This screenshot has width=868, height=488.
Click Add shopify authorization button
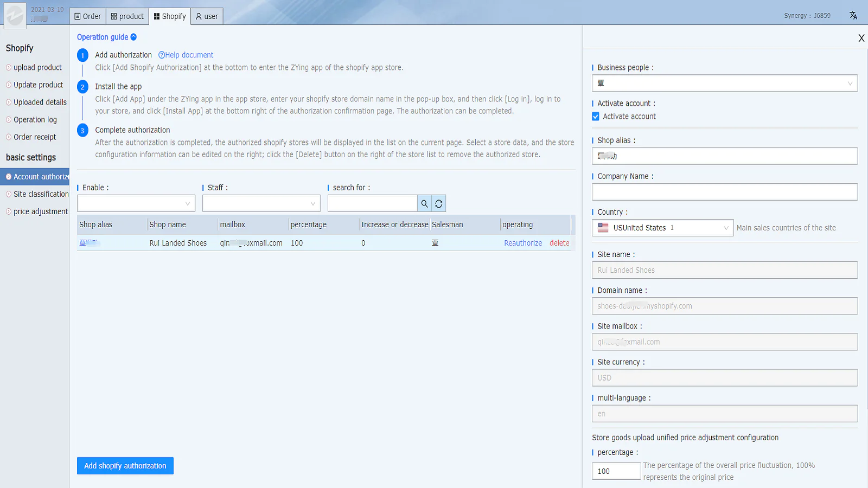[125, 466]
